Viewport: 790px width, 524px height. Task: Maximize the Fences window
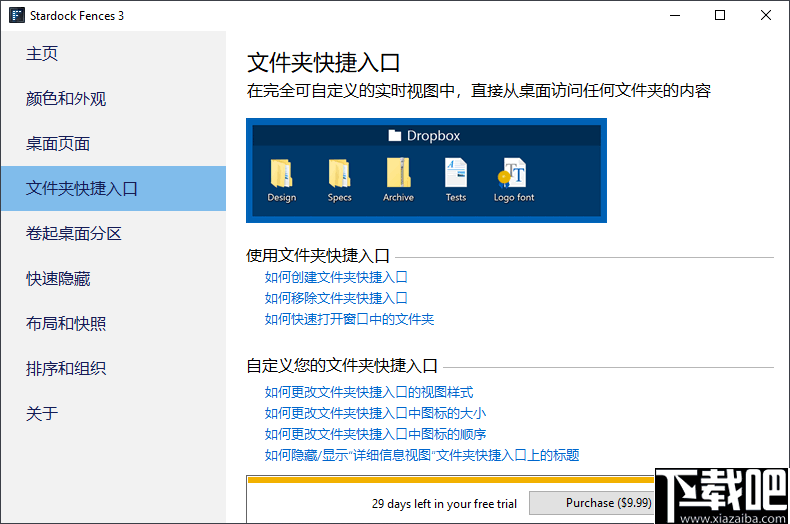[720, 15]
